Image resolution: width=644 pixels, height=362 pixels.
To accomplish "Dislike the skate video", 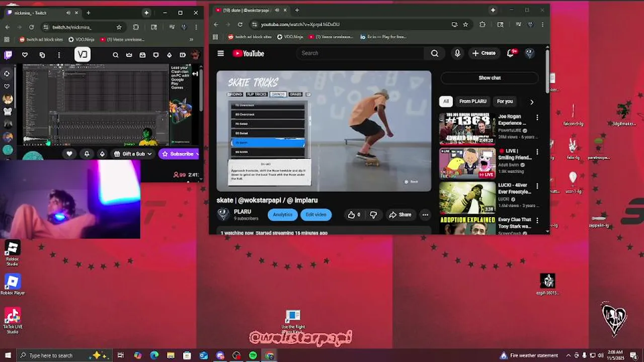I will tap(373, 215).
